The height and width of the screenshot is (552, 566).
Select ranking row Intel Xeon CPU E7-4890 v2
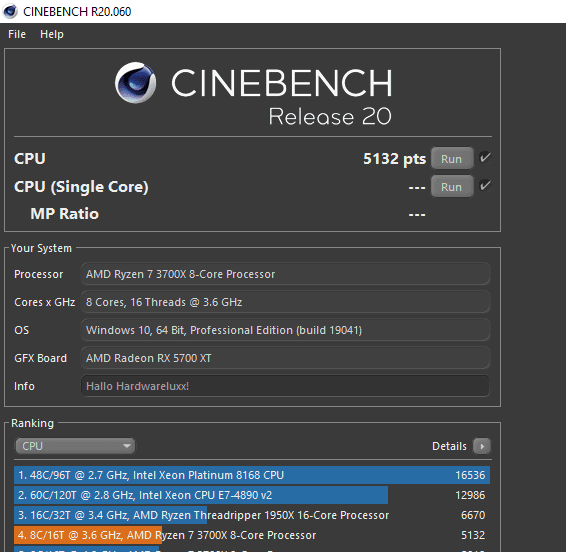point(252,495)
